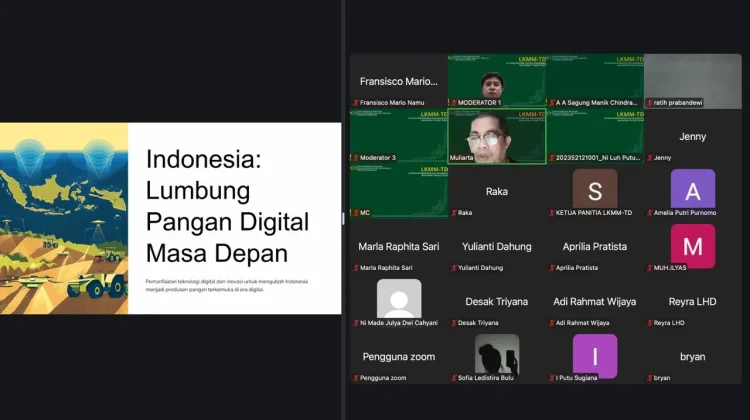Image resolution: width=750 pixels, height=420 pixels.
Task: Click muted mic icon beside MC label
Action: pyautogui.click(x=356, y=213)
